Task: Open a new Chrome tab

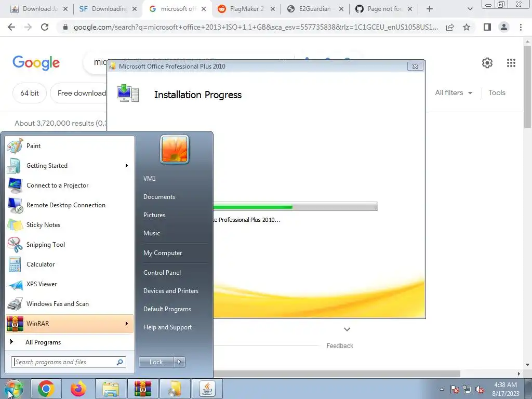Action: coord(430,9)
